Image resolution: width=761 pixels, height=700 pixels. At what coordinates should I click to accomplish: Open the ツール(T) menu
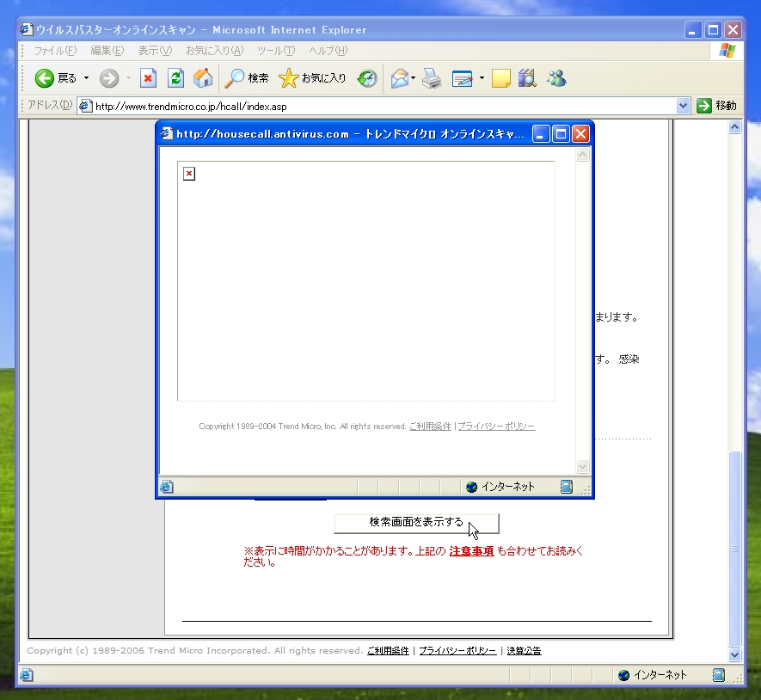tap(276, 51)
